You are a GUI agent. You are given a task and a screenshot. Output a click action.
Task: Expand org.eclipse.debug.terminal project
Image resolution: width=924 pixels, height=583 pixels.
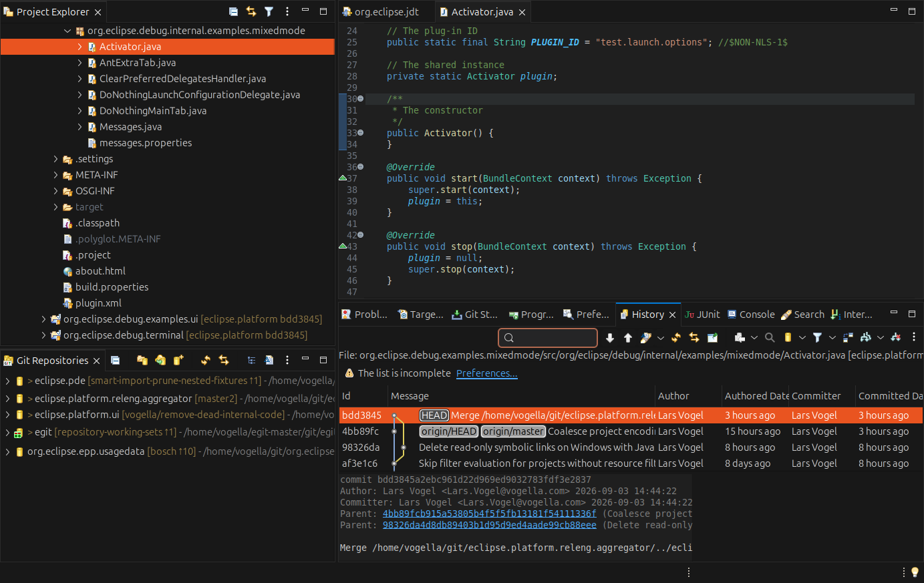43,335
